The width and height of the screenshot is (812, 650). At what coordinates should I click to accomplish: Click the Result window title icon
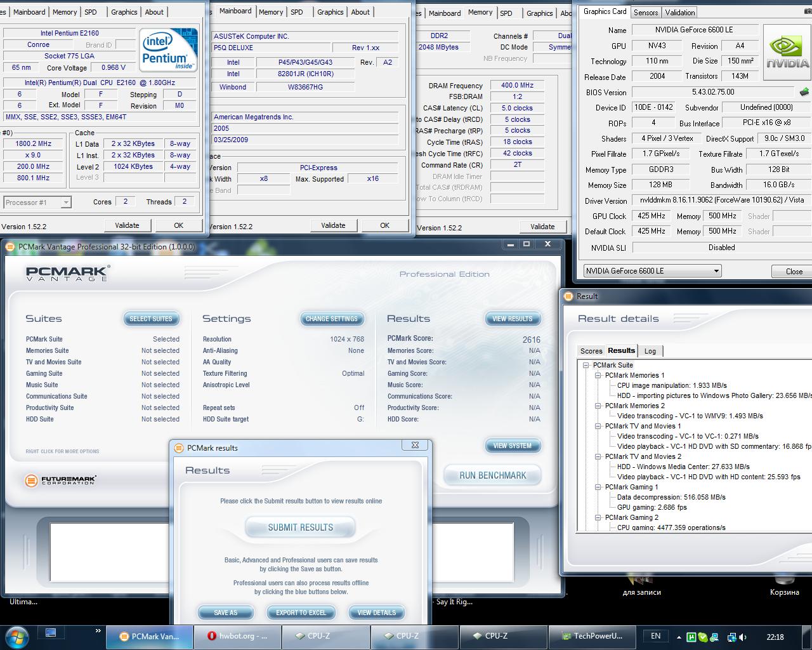point(568,296)
